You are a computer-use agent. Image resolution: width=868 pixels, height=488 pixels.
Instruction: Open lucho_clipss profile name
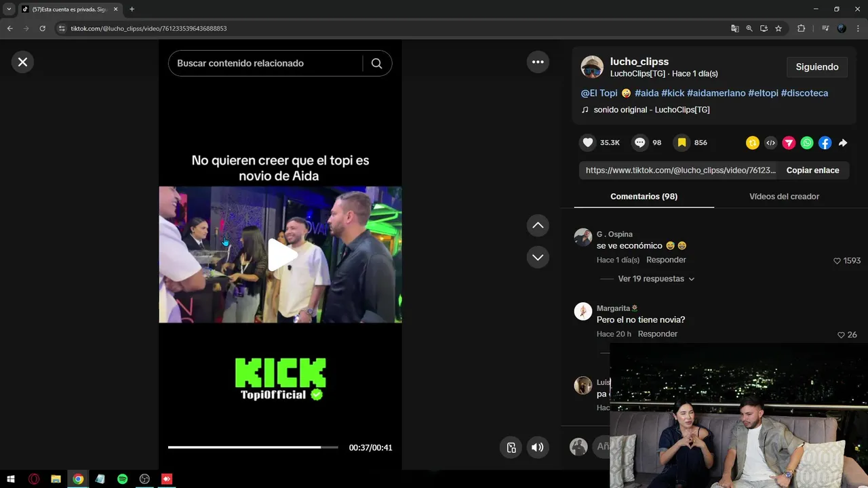(x=639, y=61)
